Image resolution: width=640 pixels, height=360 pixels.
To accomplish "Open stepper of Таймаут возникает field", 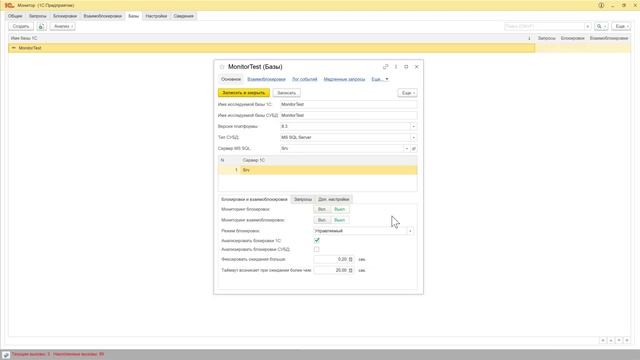I will pyautogui.click(x=351, y=270).
